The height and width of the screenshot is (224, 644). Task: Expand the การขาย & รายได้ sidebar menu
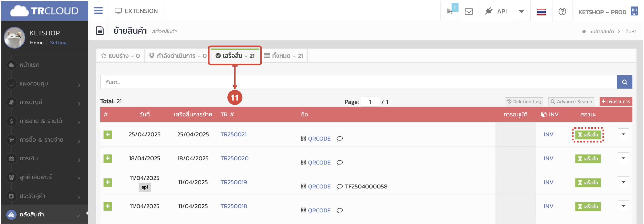click(45, 121)
